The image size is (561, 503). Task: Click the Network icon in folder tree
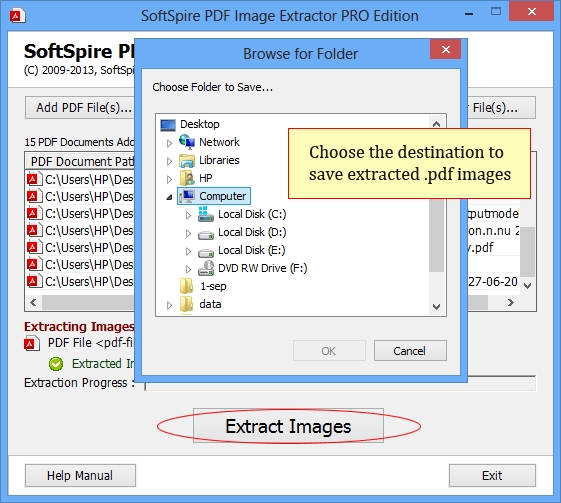187,142
